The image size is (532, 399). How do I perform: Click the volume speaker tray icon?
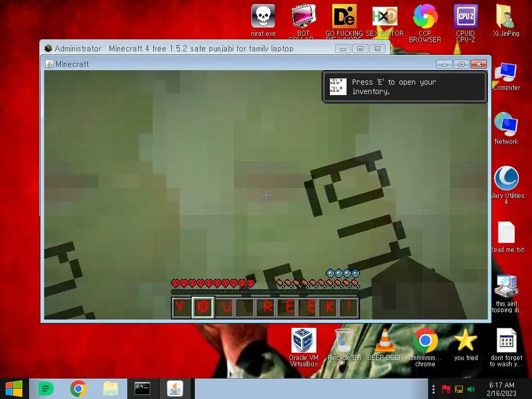click(471, 389)
